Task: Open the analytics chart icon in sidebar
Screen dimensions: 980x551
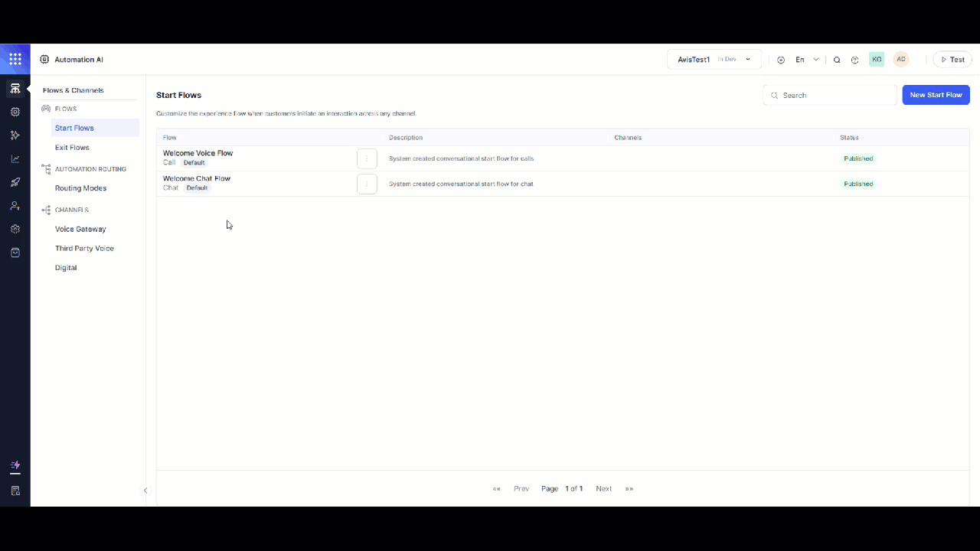Action: pos(15,159)
